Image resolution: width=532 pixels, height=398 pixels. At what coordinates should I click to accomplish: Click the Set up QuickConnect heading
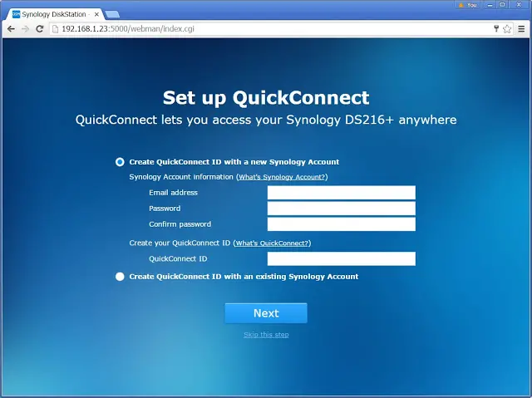point(266,98)
